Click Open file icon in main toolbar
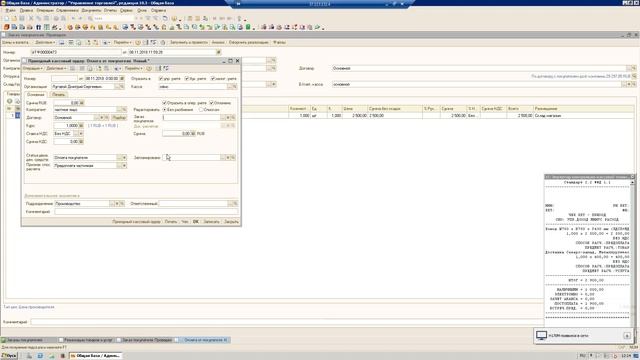Screen dimensions: 640x360 pyautogui.click(x=14, y=18)
